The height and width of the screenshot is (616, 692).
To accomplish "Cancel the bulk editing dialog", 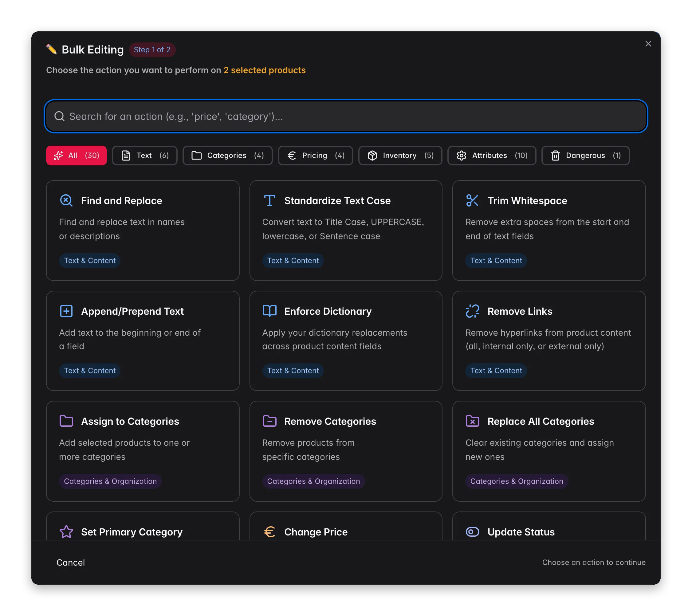I will tap(70, 563).
